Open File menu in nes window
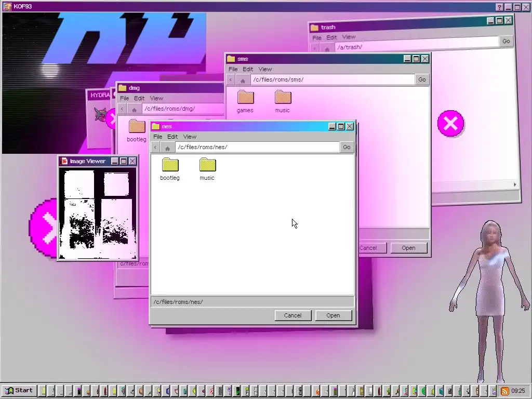The height and width of the screenshot is (399, 532). (x=158, y=137)
